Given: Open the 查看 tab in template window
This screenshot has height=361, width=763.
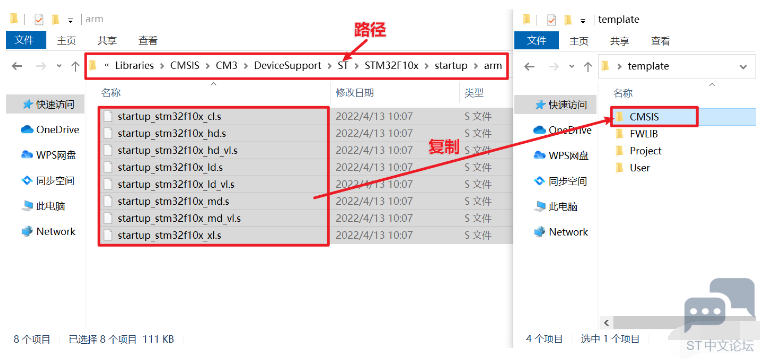Looking at the screenshot, I should [x=660, y=41].
